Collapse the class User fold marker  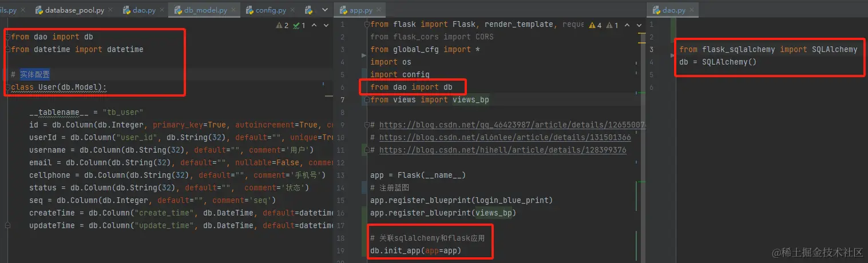click(x=8, y=87)
